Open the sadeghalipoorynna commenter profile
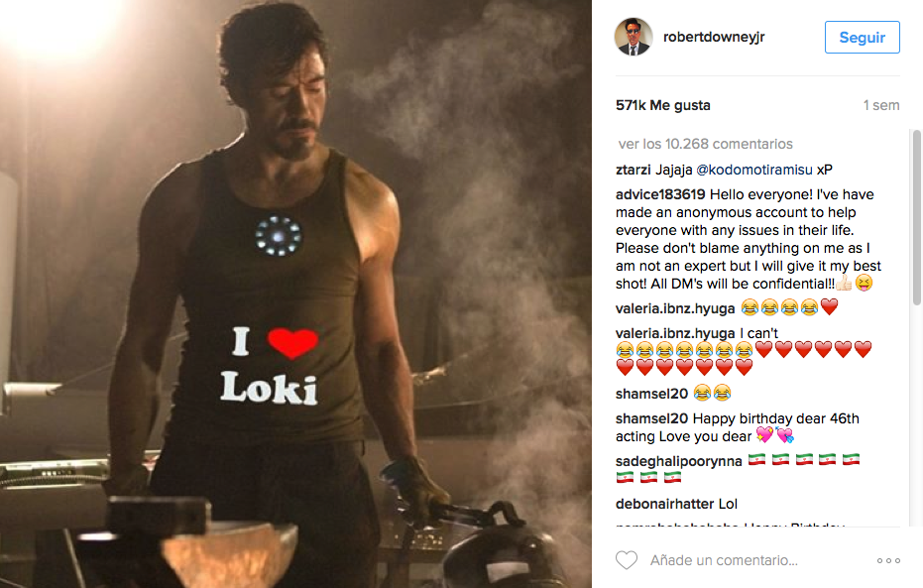 pos(676,460)
